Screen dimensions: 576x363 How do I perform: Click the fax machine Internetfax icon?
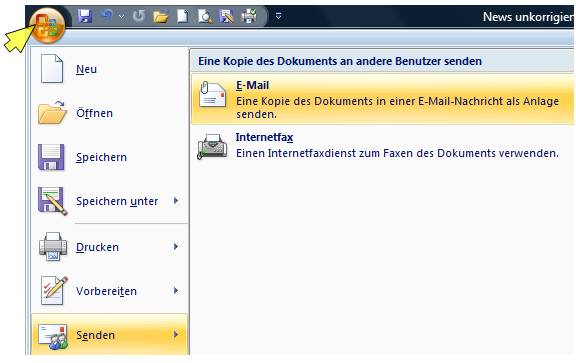coord(212,147)
